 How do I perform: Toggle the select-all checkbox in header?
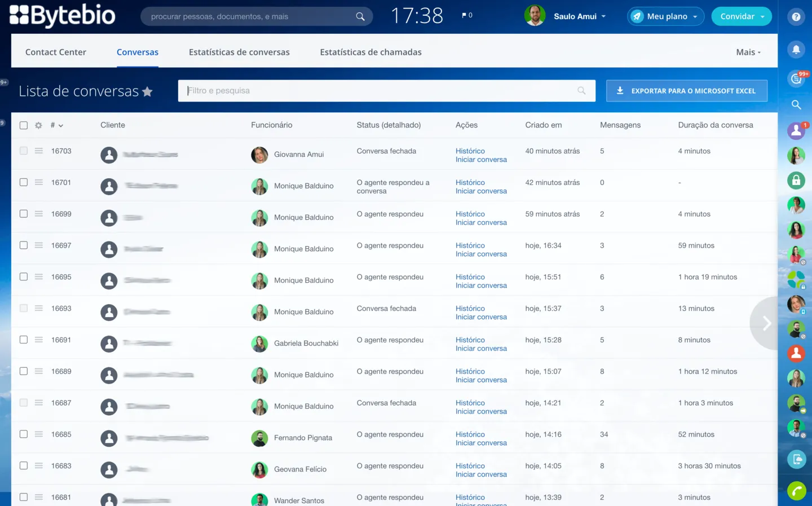(x=24, y=125)
